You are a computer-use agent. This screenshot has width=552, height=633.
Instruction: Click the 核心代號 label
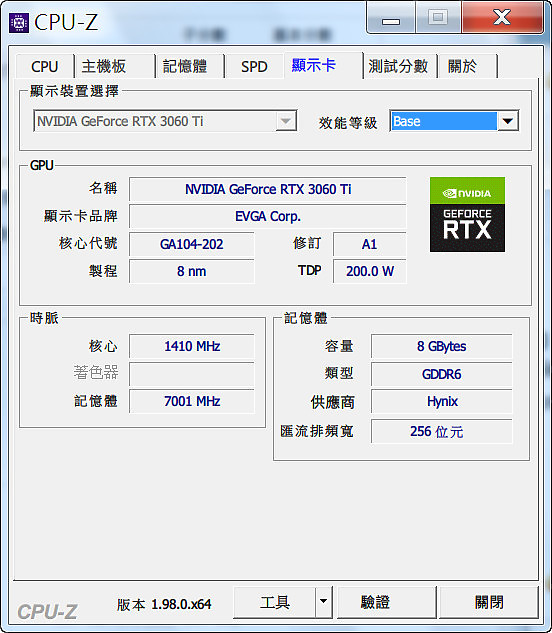click(x=88, y=243)
